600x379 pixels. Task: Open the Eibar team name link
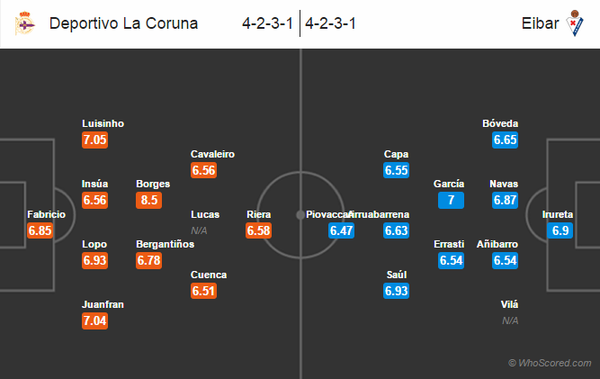pyautogui.click(x=540, y=23)
